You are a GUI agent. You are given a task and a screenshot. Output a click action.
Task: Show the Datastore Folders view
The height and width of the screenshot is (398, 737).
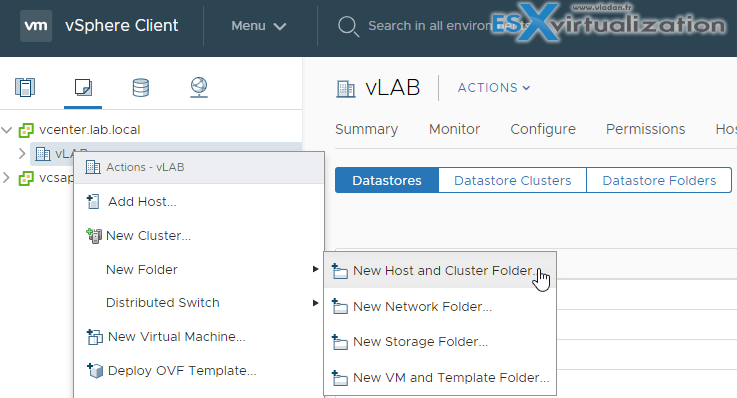(x=659, y=180)
